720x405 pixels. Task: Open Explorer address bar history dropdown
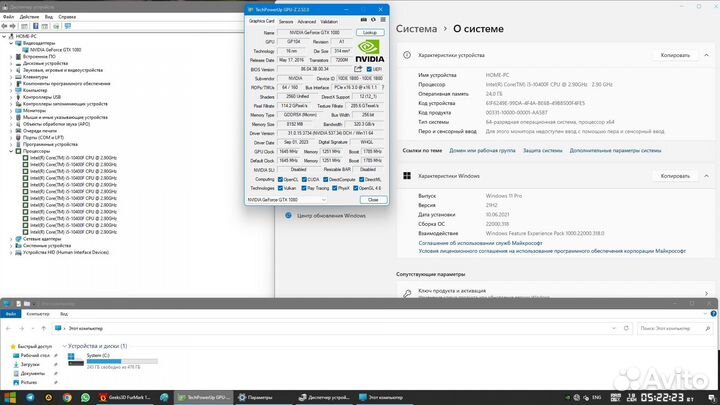point(614,329)
